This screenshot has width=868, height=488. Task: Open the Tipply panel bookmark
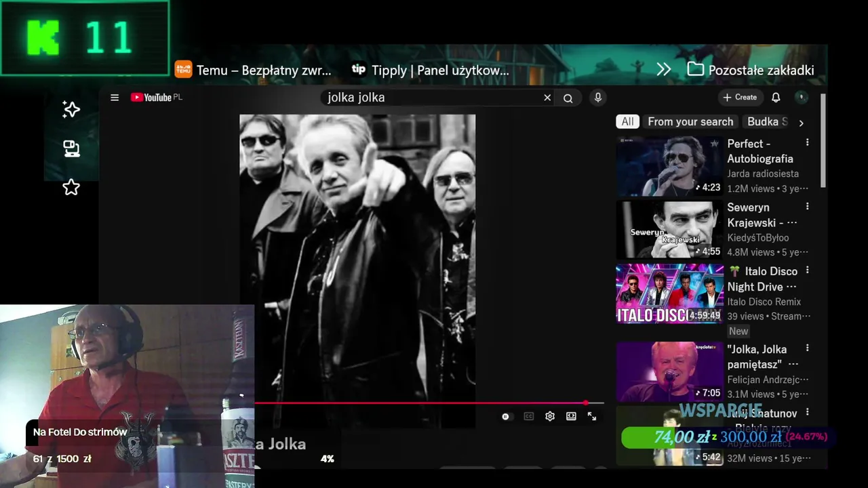point(431,70)
